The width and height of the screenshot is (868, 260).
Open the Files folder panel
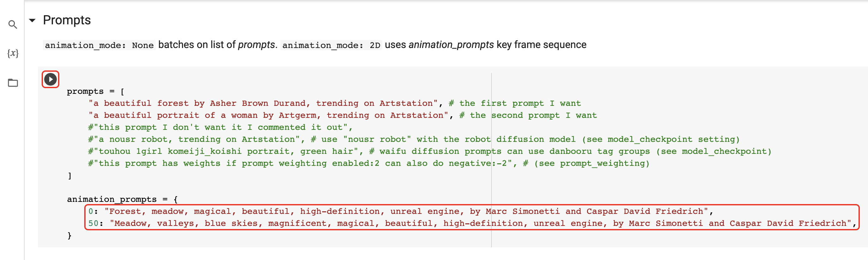tap(13, 83)
